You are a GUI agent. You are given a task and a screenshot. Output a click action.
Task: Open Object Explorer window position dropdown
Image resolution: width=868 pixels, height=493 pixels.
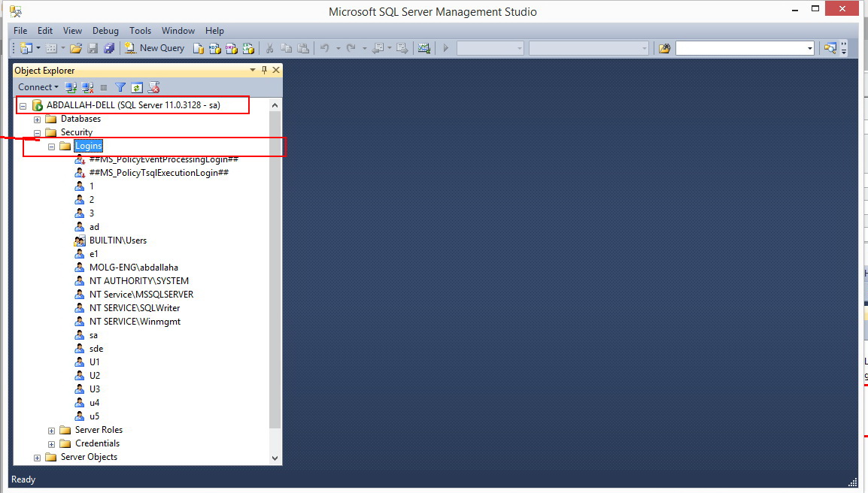click(253, 71)
